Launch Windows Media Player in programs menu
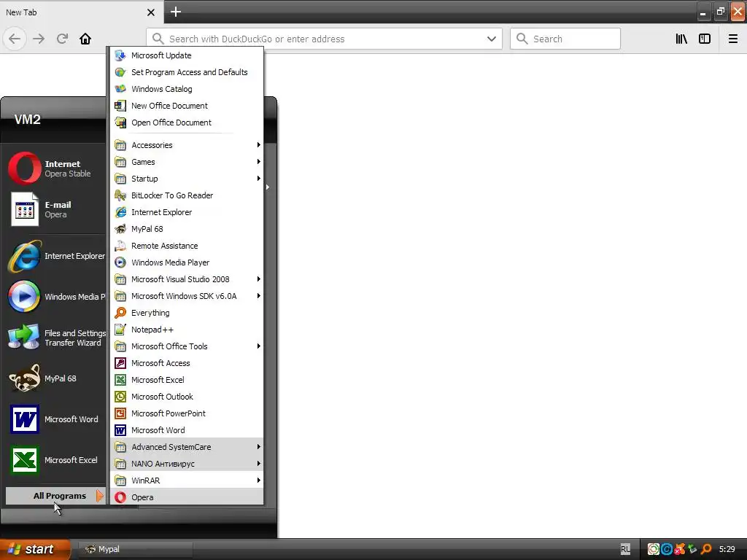 tap(187, 262)
